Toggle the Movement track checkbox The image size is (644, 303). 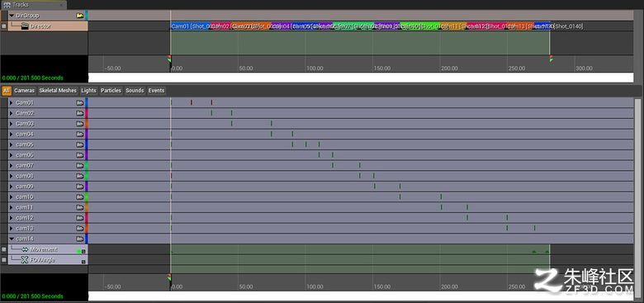coord(4,249)
